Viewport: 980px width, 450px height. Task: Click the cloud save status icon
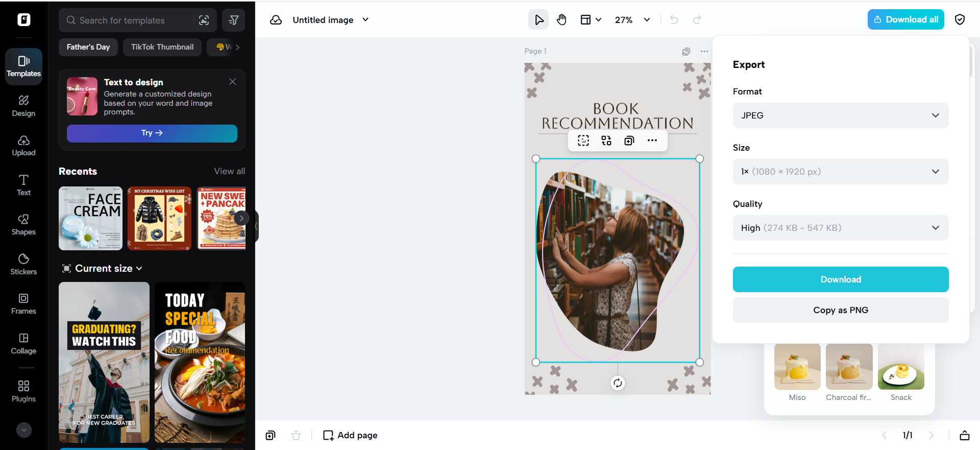tap(276, 20)
